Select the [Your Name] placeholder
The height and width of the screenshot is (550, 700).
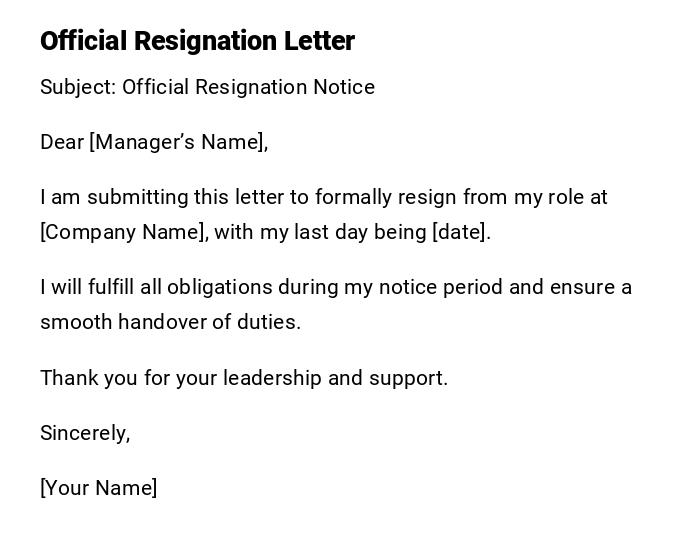(98, 488)
